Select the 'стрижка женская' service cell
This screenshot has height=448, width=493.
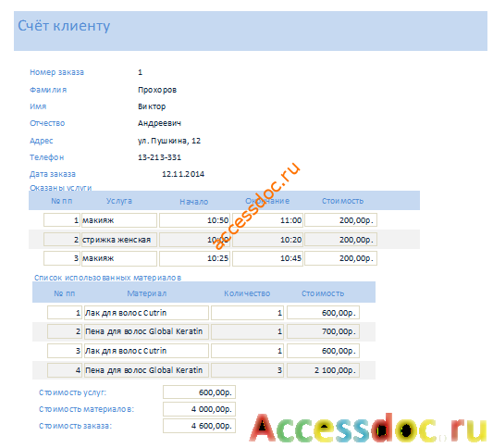[119, 240]
